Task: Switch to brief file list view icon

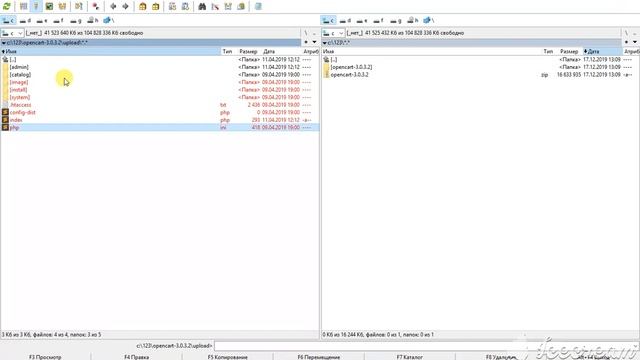Action: (23, 6)
